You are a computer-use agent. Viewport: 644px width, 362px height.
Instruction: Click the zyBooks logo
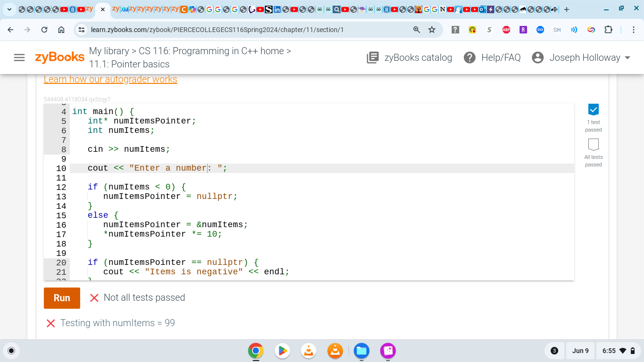coord(60,58)
